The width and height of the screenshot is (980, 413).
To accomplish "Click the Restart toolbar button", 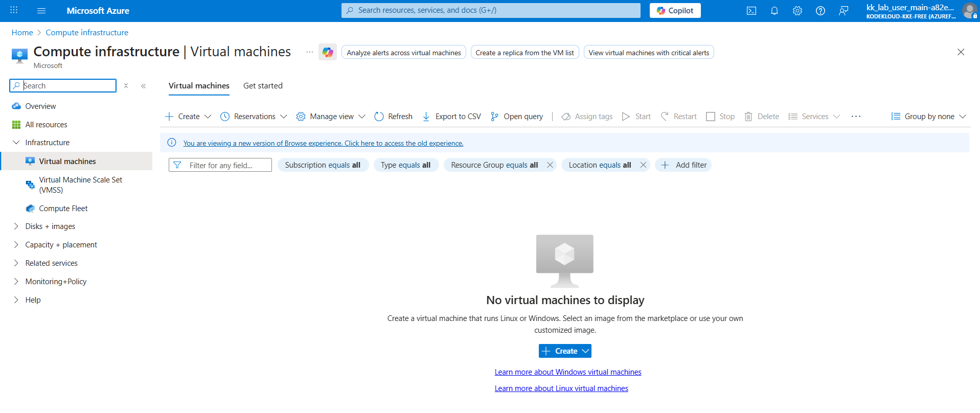I will pyautogui.click(x=679, y=117).
